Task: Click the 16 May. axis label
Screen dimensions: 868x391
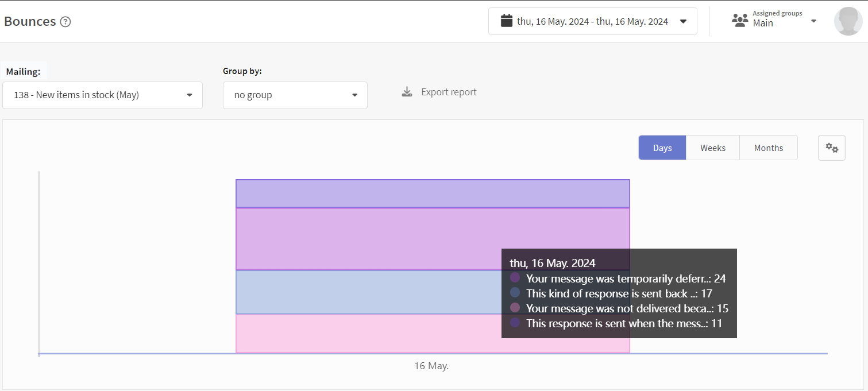Action: pyautogui.click(x=431, y=366)
